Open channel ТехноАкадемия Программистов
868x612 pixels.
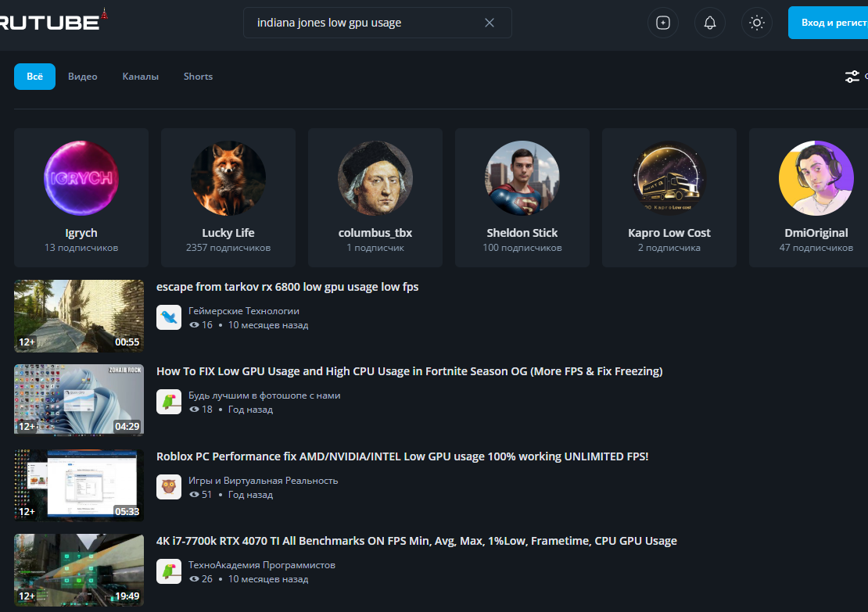coord(262,565)
